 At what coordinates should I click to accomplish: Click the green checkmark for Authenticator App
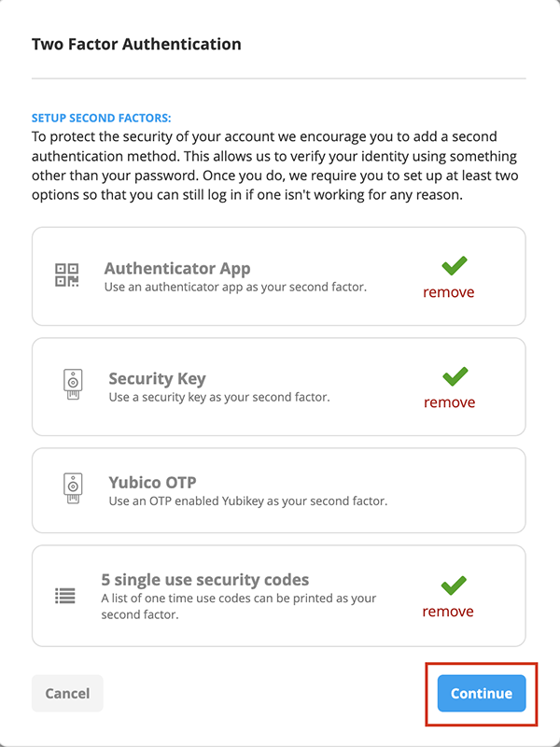pyautogui.click(x=455, y=267)
